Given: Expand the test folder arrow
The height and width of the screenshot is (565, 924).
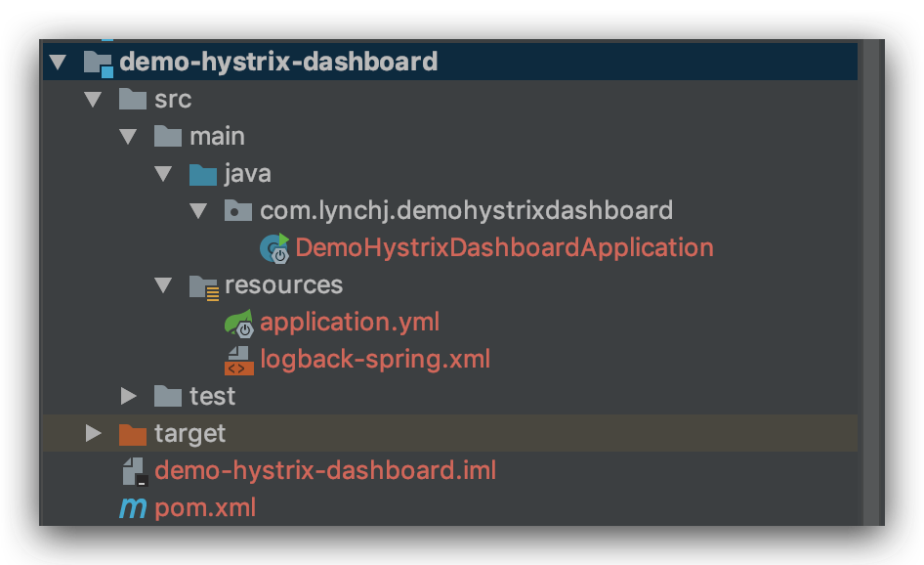Looking at the screenshot, I should [x=129, y=396].
